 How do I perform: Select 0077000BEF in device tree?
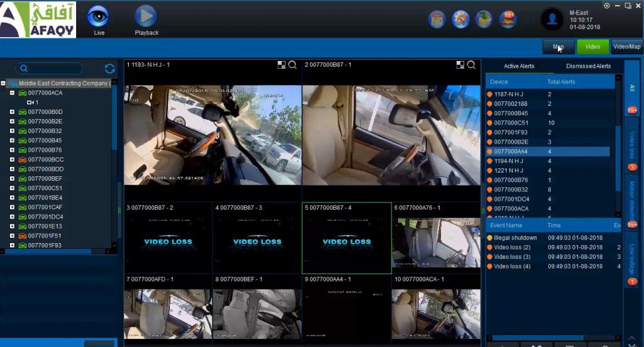click(45, 178)
